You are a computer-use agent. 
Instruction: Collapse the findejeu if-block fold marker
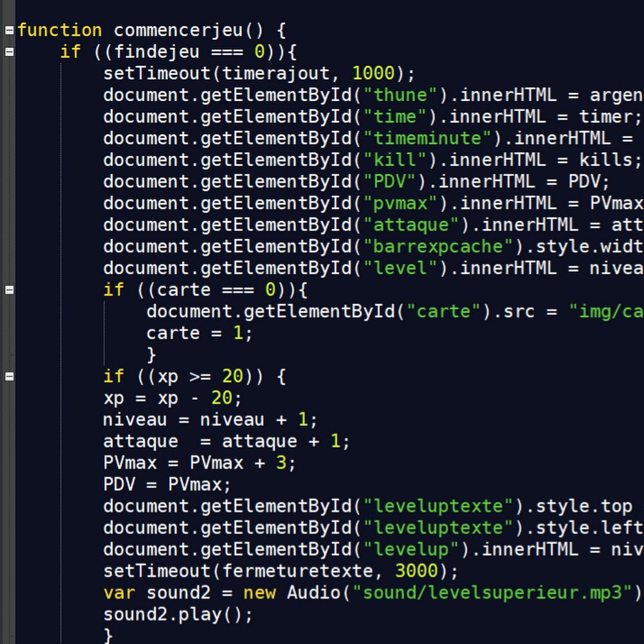click(x=9, y=52)
